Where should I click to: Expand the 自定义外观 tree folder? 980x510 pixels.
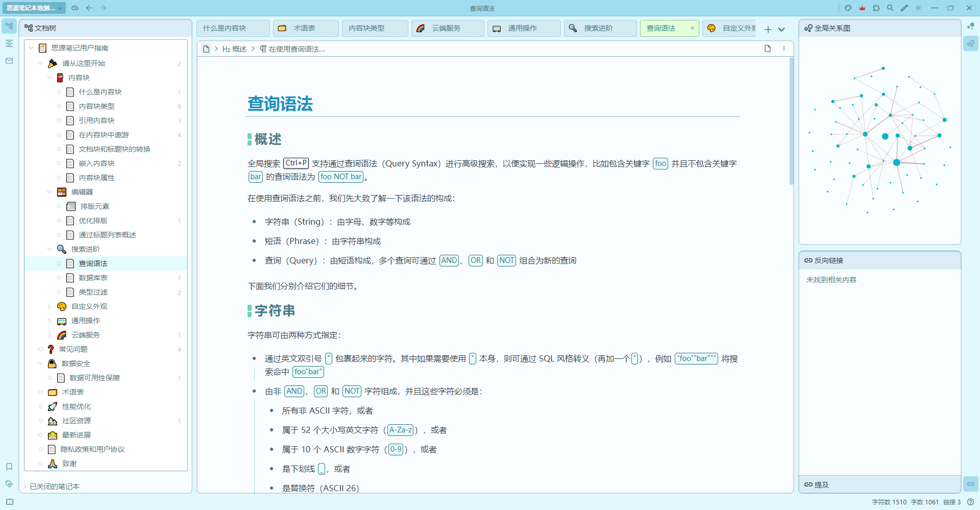(x=50, y=306)
